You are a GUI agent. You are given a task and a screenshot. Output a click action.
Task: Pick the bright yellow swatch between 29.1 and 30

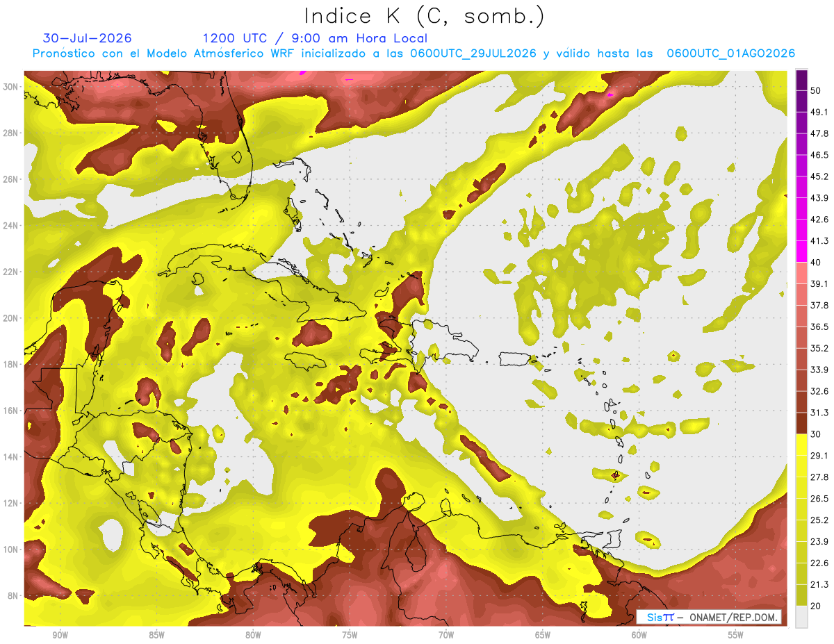801,445
